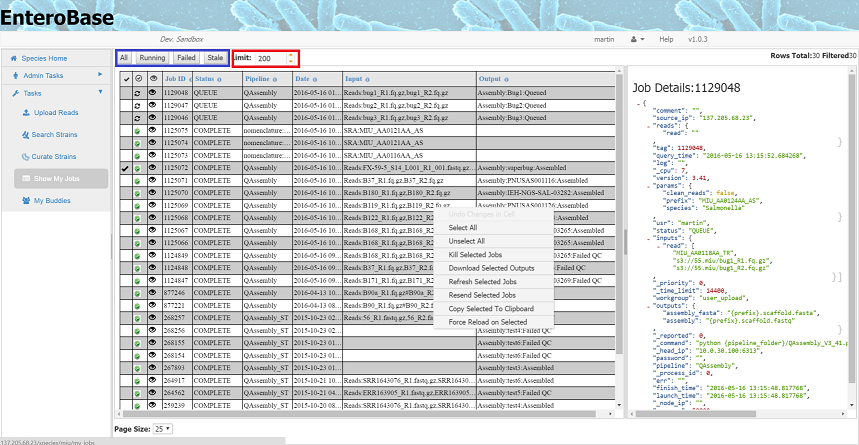This screenshot has width=859, height=445.
Task: Click the Date column filter icon
Action: (x=315, y=80)
